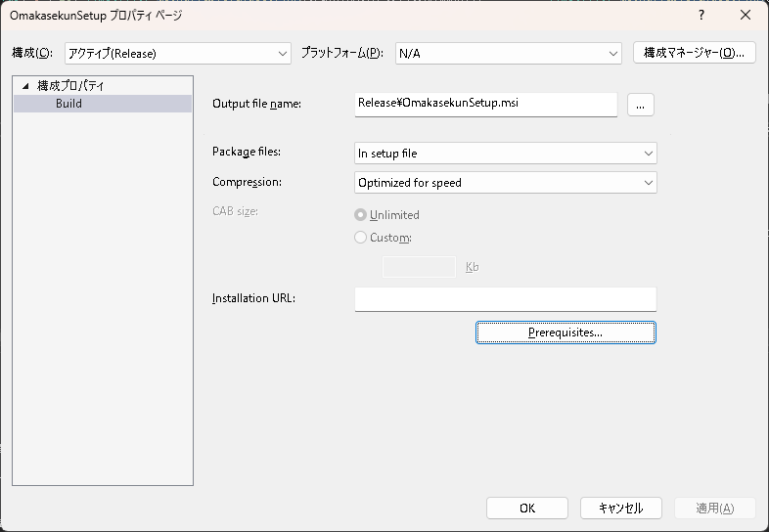Close the OmakasekunSetup property page window
The height and width of the screenshot is (532, 769).
[x=746, y=16]
